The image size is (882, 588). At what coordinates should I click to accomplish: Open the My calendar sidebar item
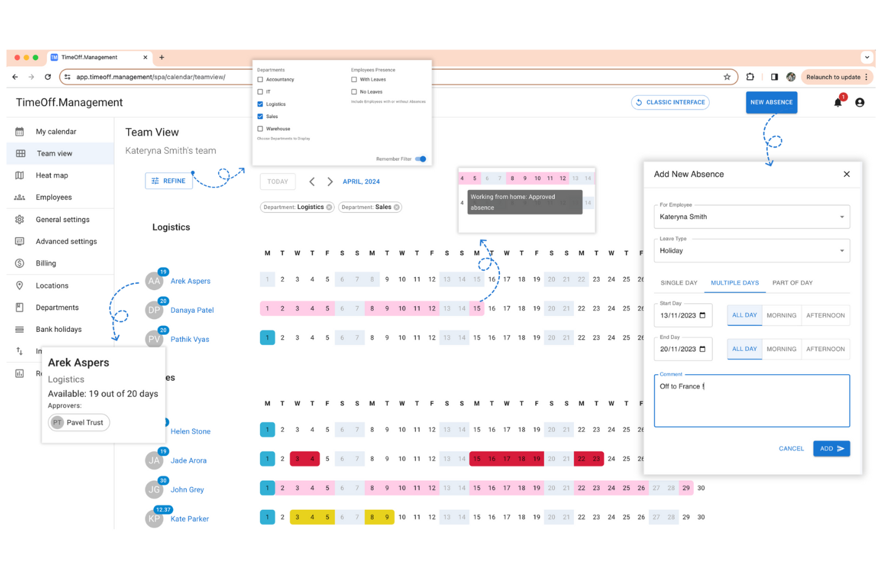pyautogui.click(x=56, y=131)
